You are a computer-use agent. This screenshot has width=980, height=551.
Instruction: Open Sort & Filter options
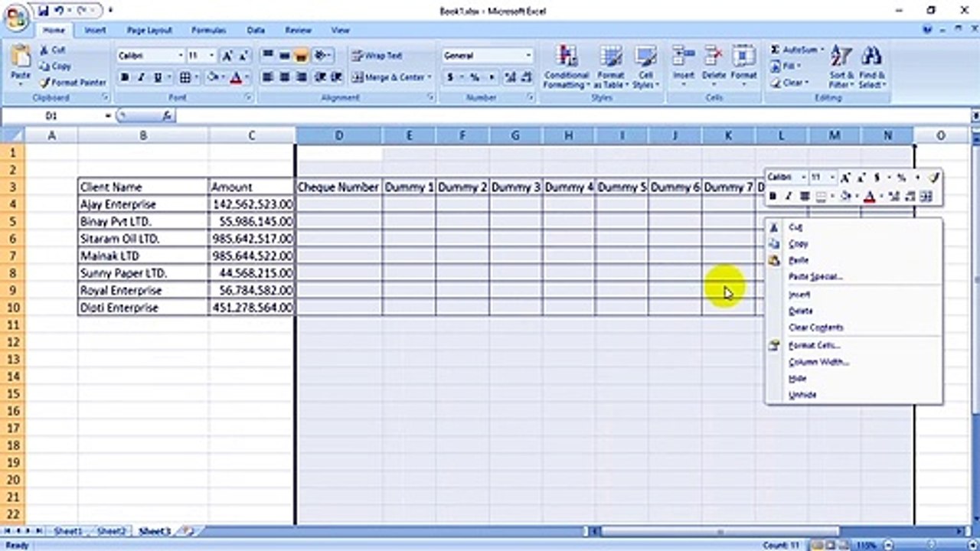pos(841,67)
